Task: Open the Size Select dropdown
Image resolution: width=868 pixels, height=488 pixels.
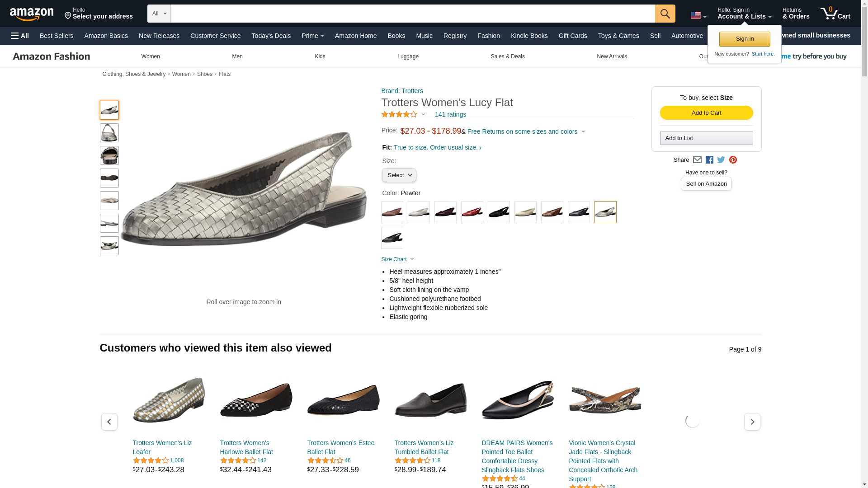Action: 399,175
